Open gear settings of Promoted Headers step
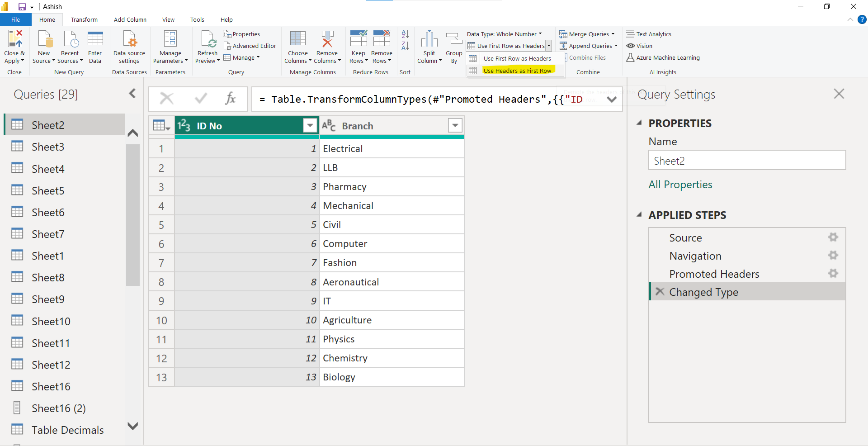 pyautogui.click(x=833, y=274)
